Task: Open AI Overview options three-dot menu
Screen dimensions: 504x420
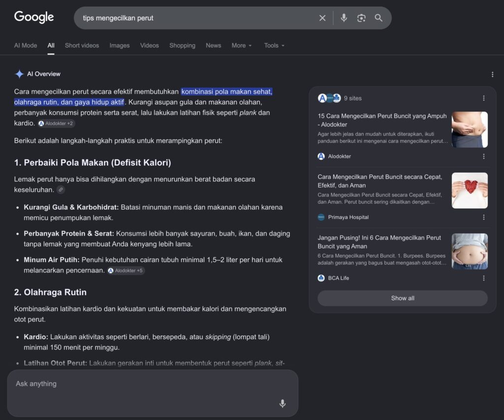Action: (492, 74)
